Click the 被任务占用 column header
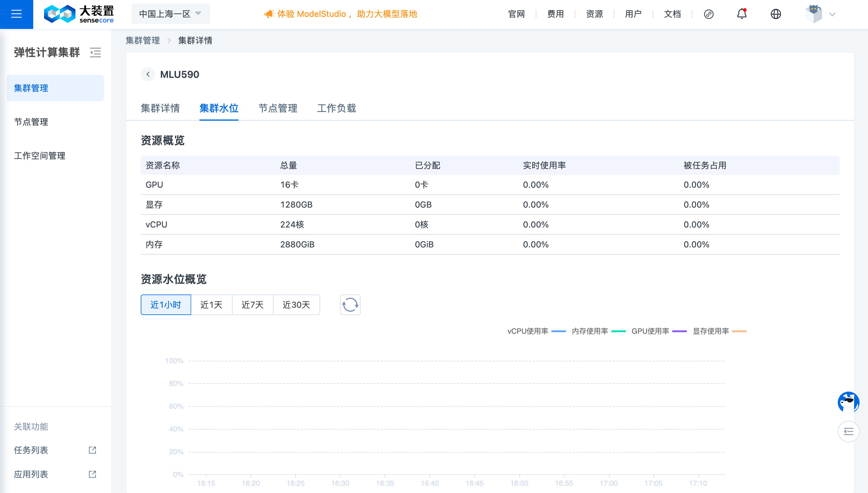 (x=705, y=166)
